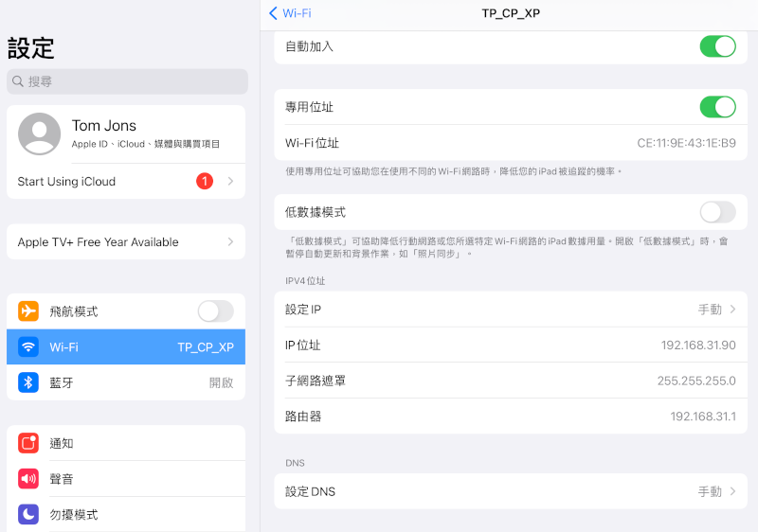This screenshot has height=532, width=758.
Task: Tap the TP_CP_XP page title
Action: [x=511, y=13]
